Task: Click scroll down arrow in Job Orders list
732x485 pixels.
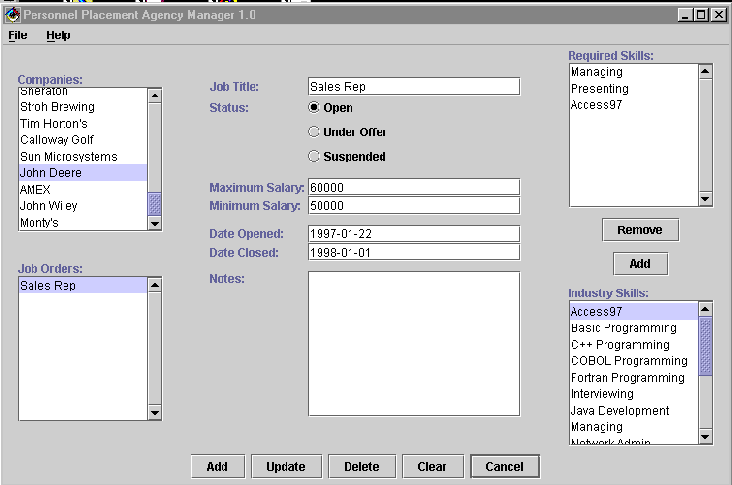Action: pyautogui.click(x=154, y=412)
